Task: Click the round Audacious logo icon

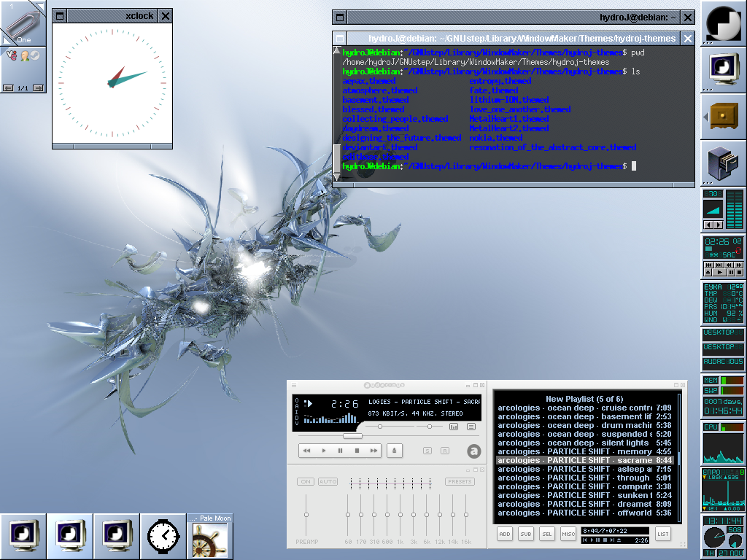Action: (473, 451)
